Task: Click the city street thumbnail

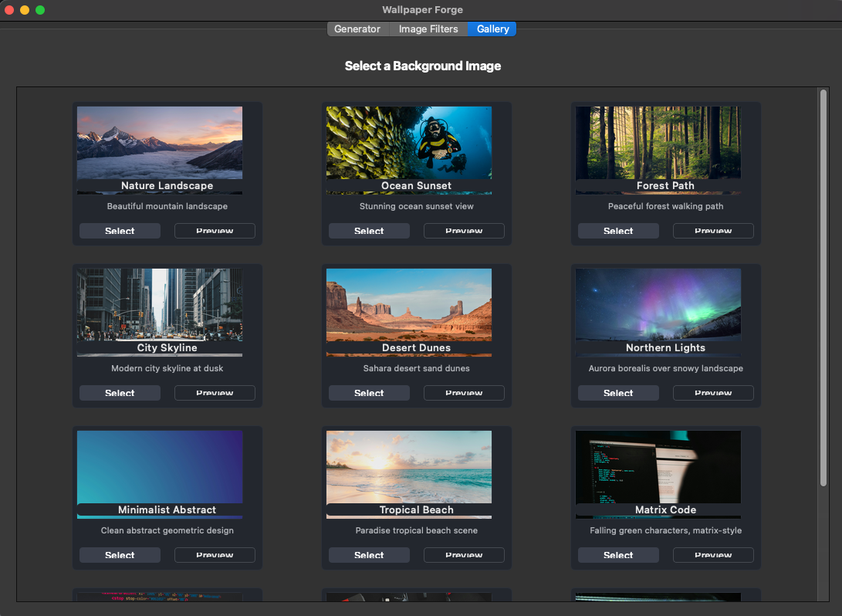Action: [x=160, y=305]
